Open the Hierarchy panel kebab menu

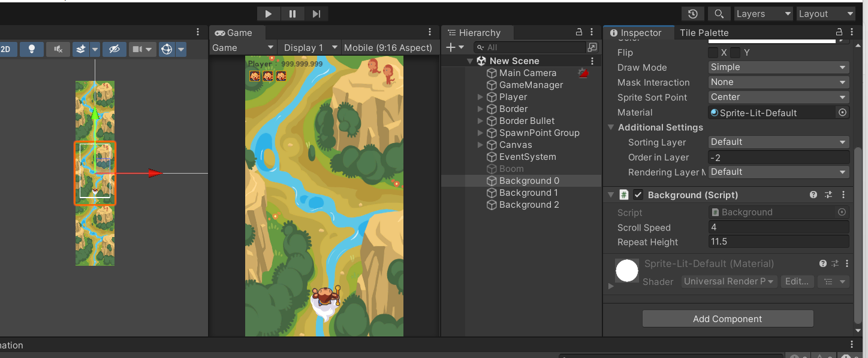coord(592,32)
